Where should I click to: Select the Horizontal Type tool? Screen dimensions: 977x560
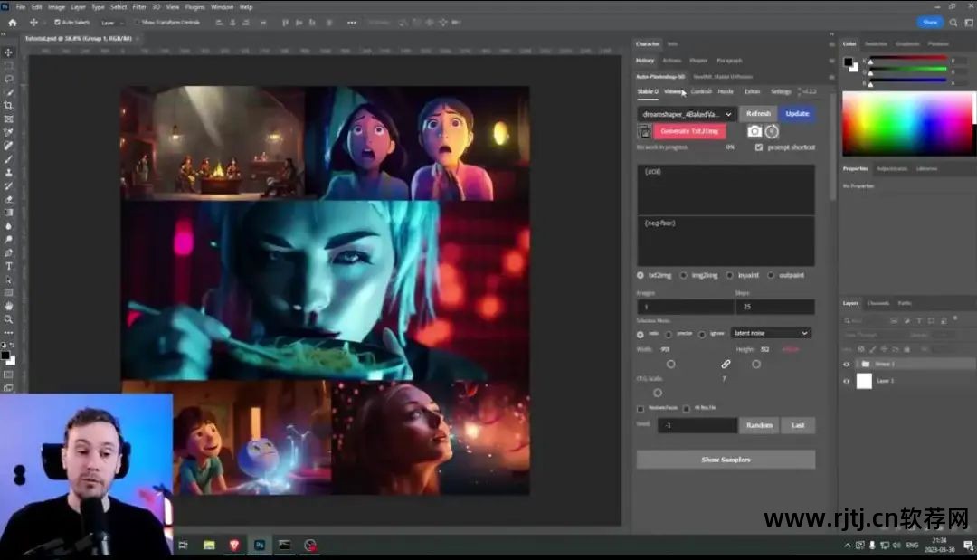[8, 266]
